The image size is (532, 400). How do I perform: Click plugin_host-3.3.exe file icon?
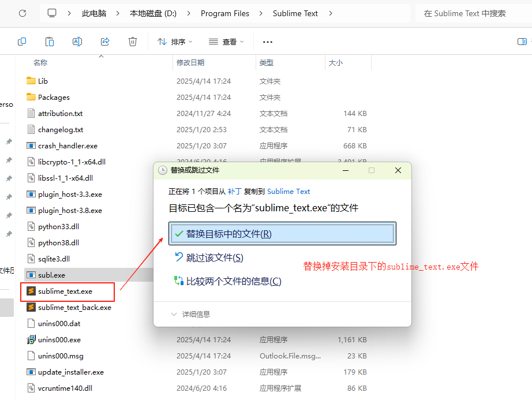tap(31, 194)
